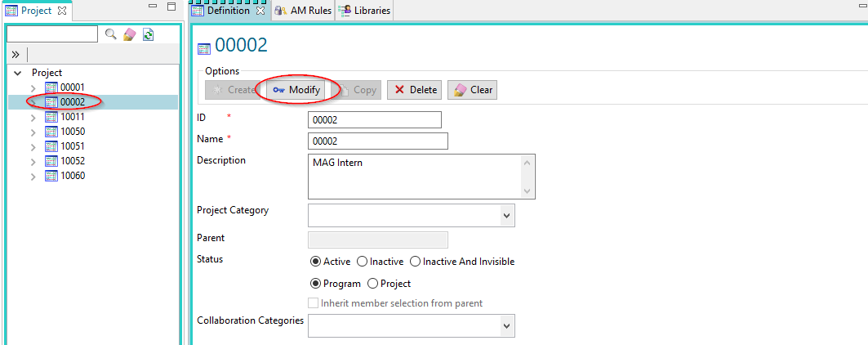Click the Delete button with red X

[414, 90]
